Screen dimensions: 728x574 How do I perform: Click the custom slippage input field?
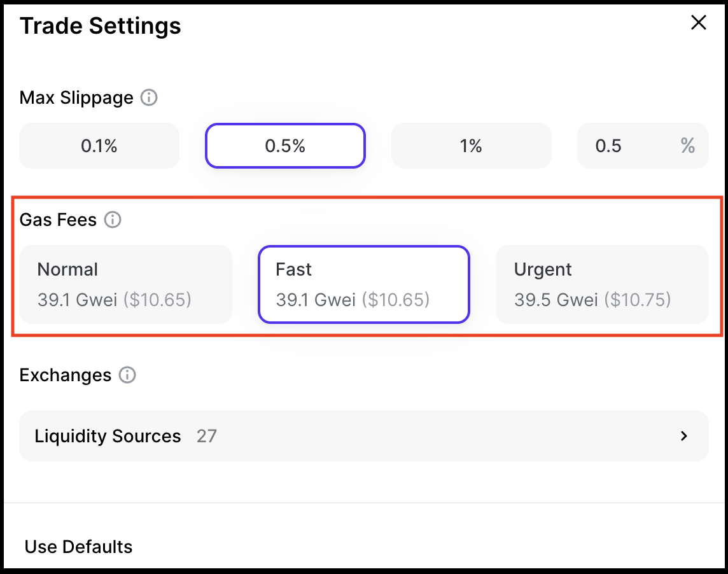click(x=624, y=146)
